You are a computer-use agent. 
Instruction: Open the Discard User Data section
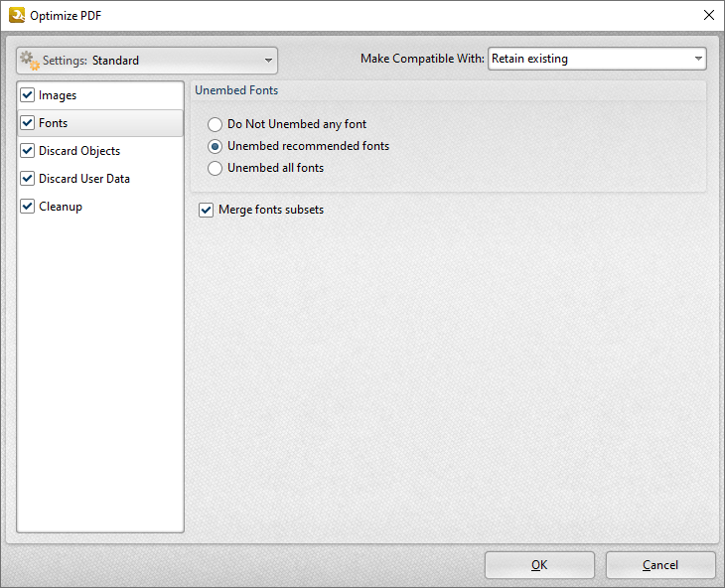[84, 179]
